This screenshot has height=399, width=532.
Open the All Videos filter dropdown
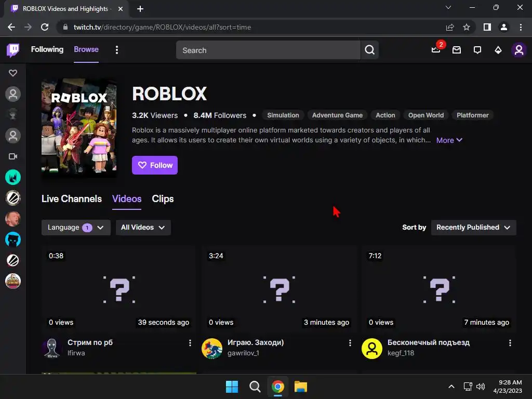(143, 228)
